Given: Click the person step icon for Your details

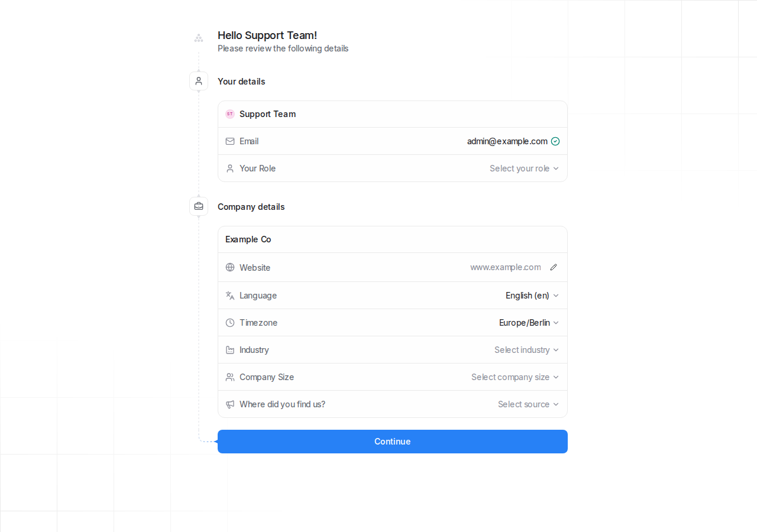Looking at the screenshot, I should (199, 81).
